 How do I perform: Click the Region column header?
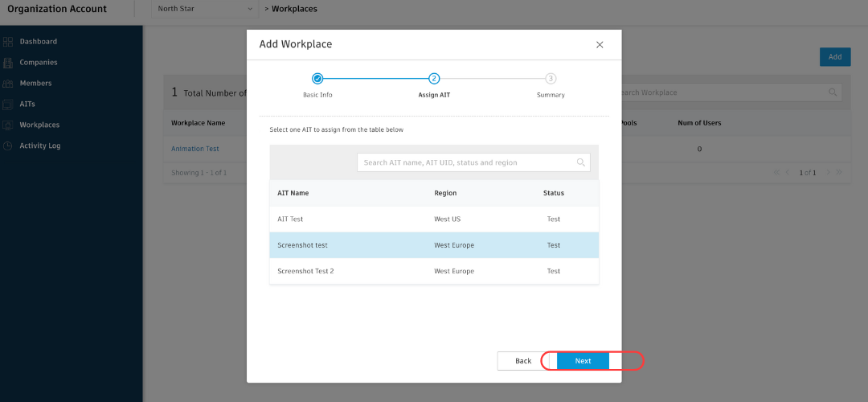445,193
